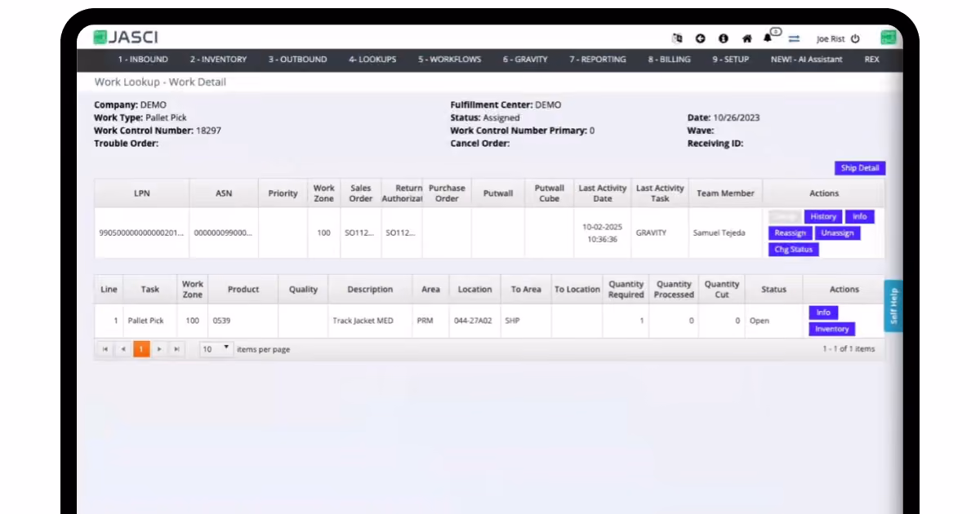This screenshot has height=514, width=980.
Task: Open the 3 - OUTBOUND menu
Action: [297, 60]
